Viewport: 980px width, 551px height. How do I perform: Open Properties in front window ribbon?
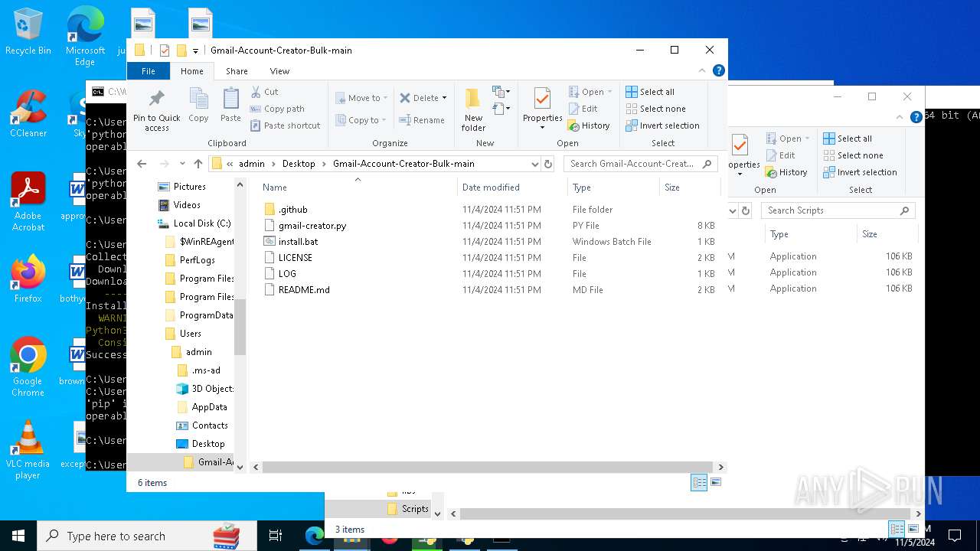(x=543, y=108)
